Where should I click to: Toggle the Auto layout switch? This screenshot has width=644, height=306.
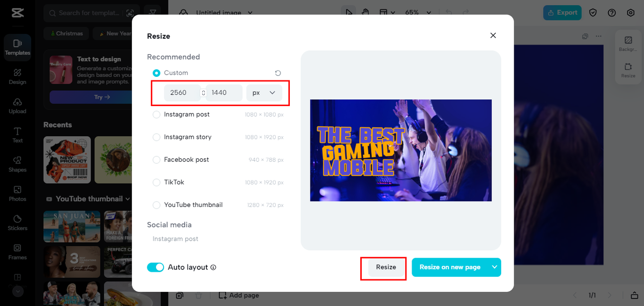click(155, 267)
